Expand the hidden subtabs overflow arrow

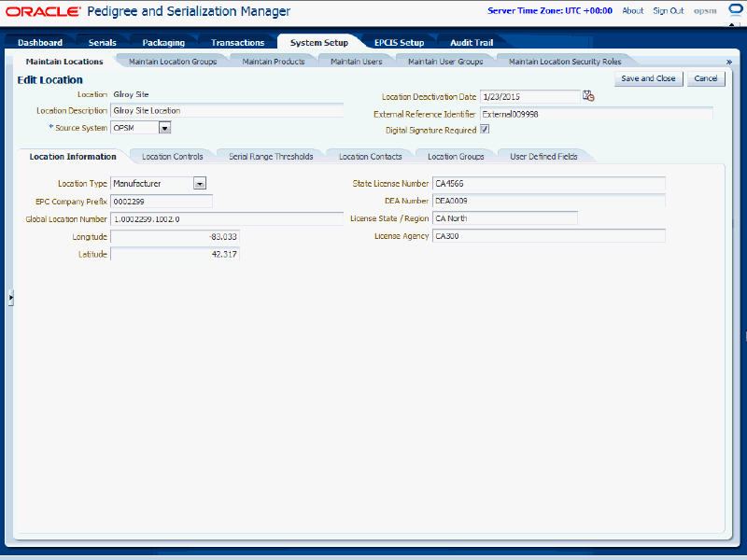point(728,62)
